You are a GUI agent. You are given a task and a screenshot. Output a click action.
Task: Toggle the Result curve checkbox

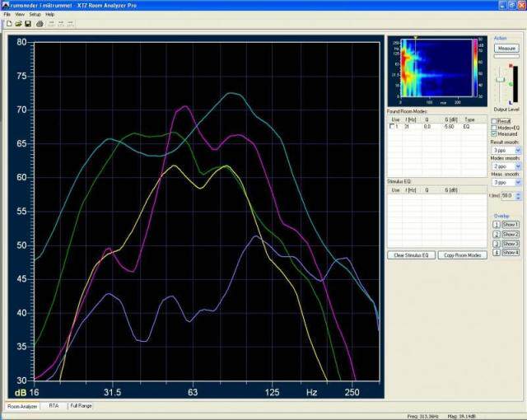[494, 121]
